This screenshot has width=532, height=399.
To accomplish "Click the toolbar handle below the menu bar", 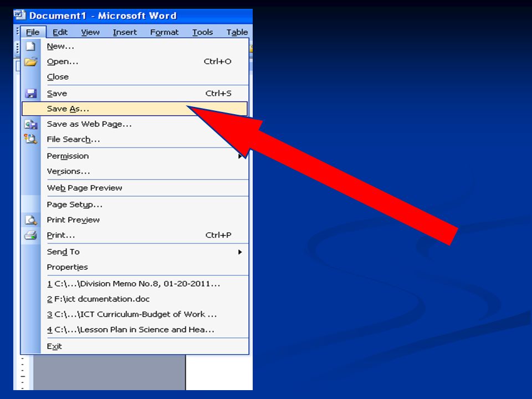I will tap(17, 48).
